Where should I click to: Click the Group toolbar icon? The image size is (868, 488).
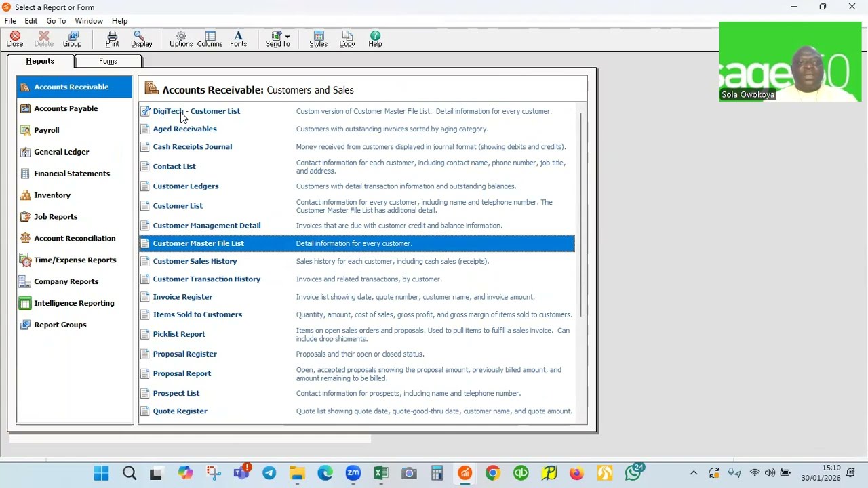pyautogui.click(x=72, y=39)
